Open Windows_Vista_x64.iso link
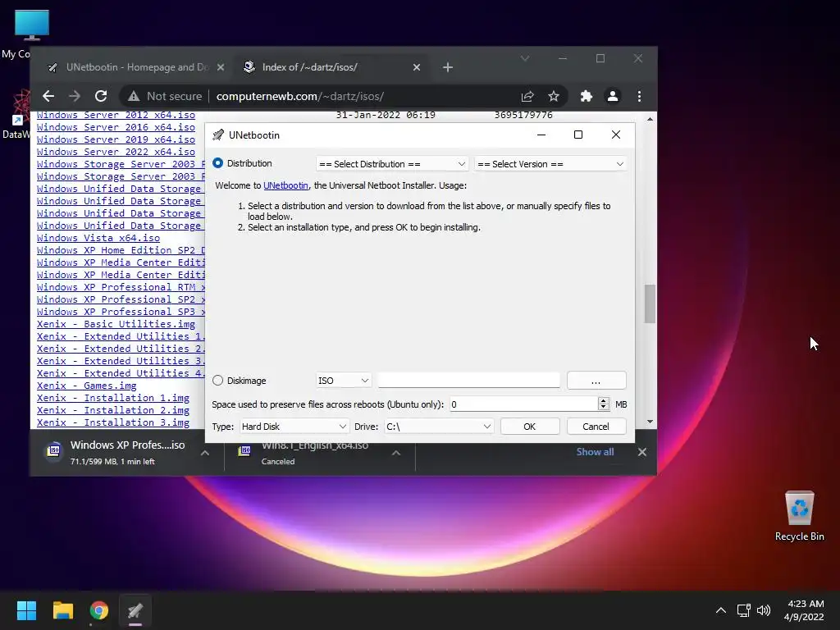840x630 pixels. point(98,239)
